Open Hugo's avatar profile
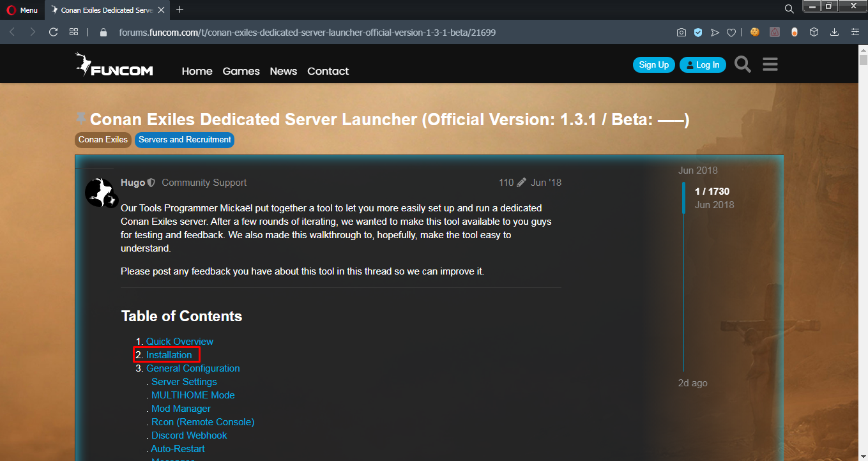 coord(100,192)
